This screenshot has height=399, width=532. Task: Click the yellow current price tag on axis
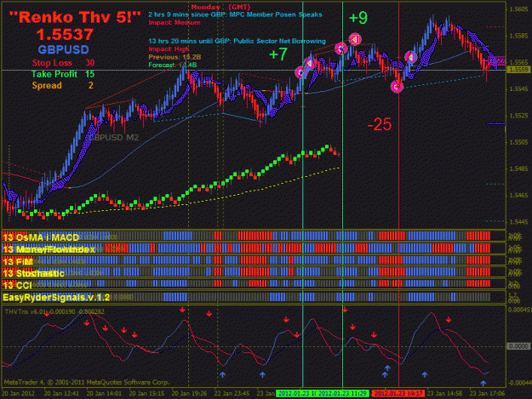pos(518,70)
